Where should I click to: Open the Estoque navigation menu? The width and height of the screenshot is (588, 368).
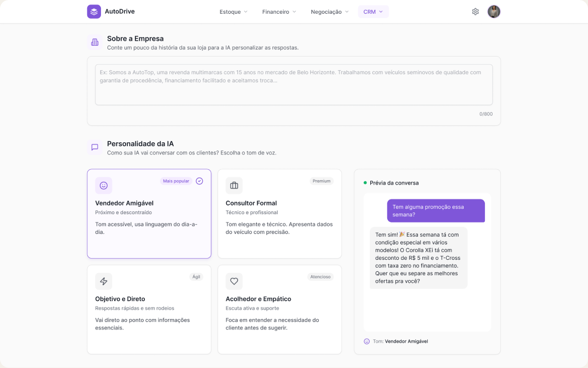[233, 12]
